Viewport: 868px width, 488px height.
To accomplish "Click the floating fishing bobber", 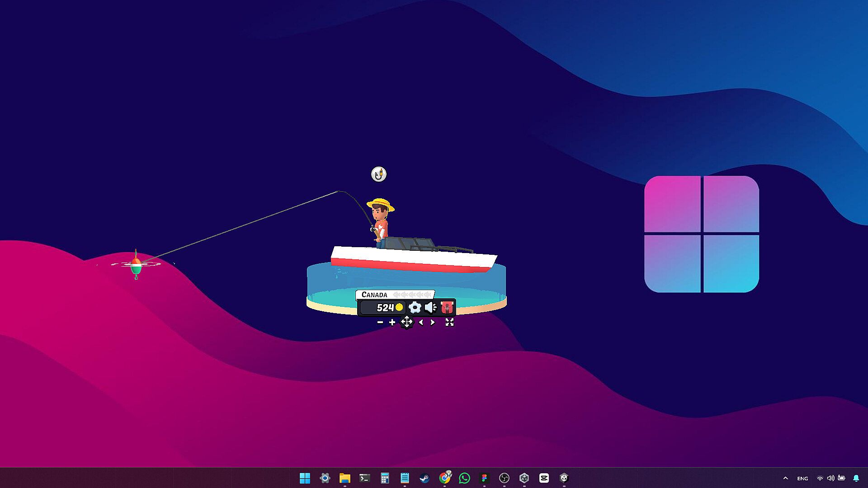I will point(136,266).
